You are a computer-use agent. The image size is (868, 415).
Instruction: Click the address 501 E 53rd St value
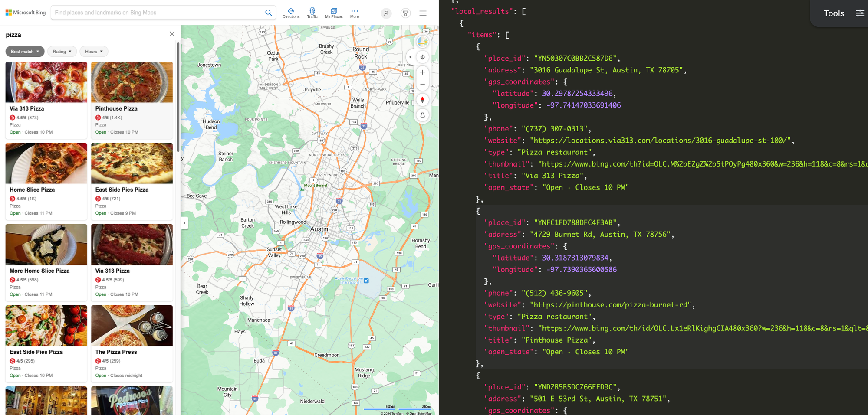[598, 399]
